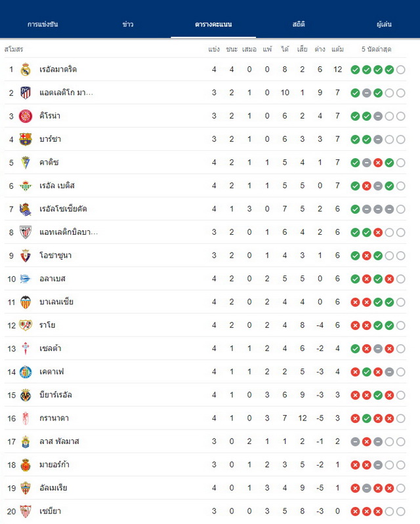Click the 5 นัดล่าสุด column header
This screenshot has width=420, height=524.
point(376,49)
